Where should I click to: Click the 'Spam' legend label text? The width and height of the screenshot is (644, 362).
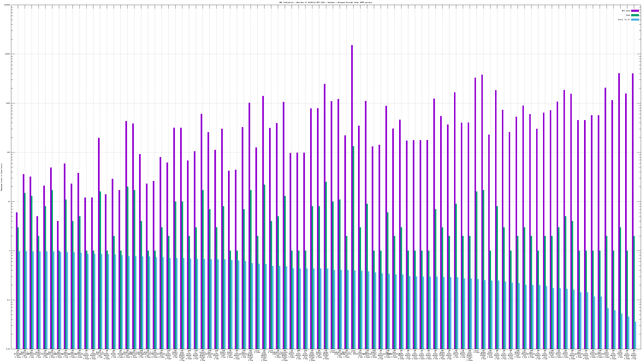(x=628, y=15)
